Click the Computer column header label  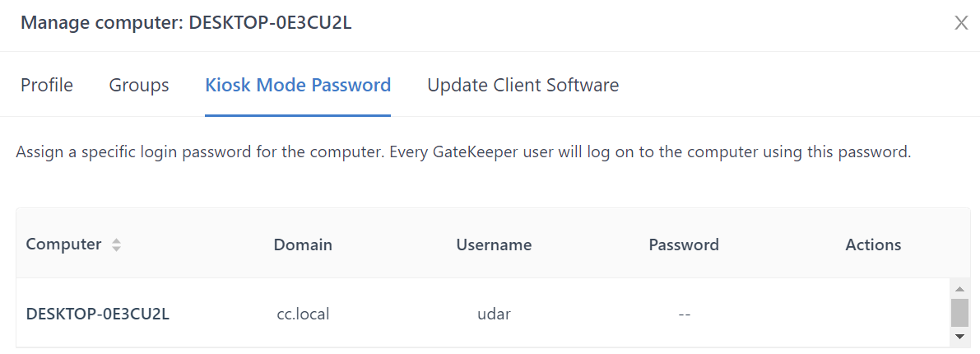click(64, 245)
